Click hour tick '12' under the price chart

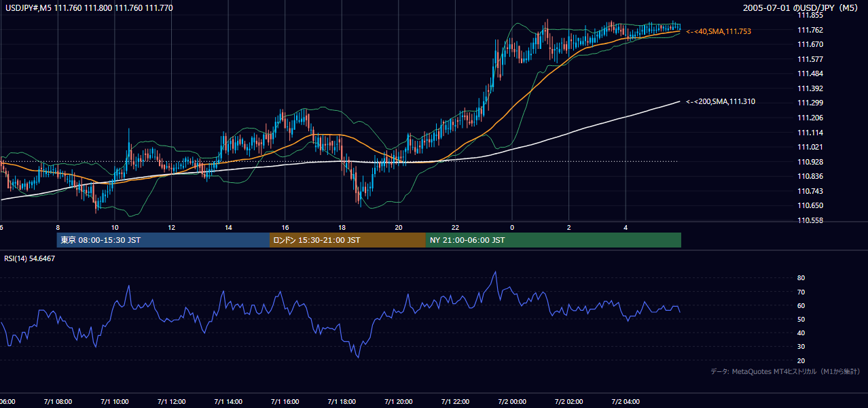171,228
